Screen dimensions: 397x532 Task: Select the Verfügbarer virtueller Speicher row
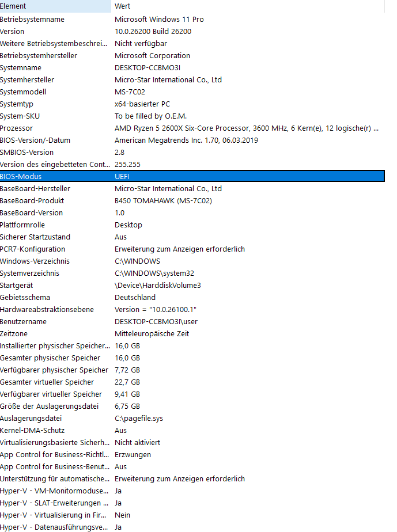[192, 394]
